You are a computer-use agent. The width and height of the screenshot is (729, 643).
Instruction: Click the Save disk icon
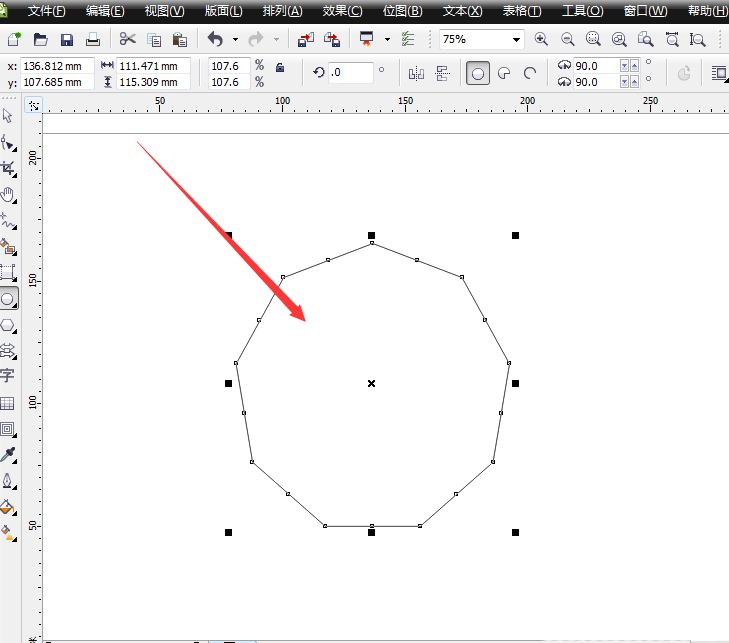pyautogui.click(x=67, y=40)
